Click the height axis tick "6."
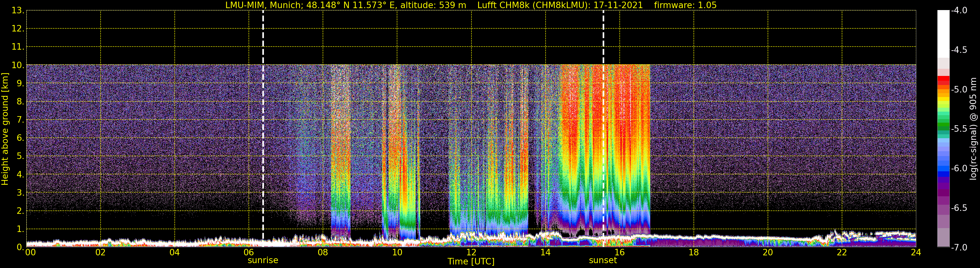This screenshot has width=980, height=268. 20,138
